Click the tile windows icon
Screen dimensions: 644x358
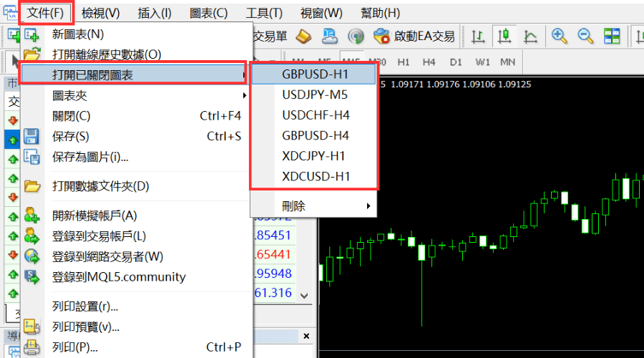click(612, 36)
